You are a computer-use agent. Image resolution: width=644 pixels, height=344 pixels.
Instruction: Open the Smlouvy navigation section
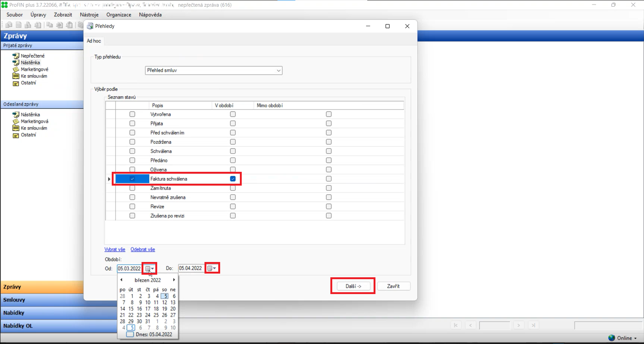click(x=14, y=300)
